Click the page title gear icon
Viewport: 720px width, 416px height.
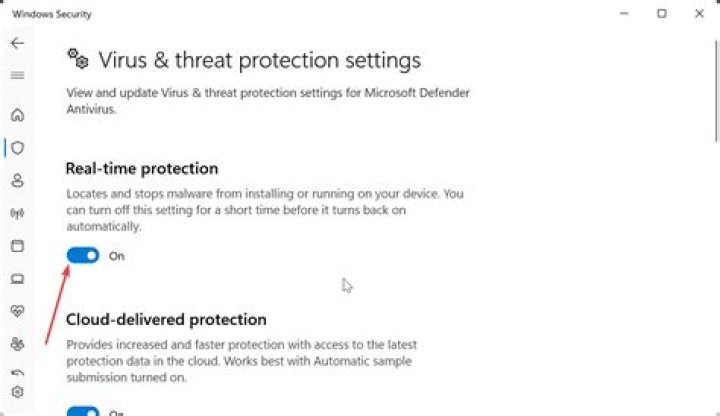[x=77, y=60]
